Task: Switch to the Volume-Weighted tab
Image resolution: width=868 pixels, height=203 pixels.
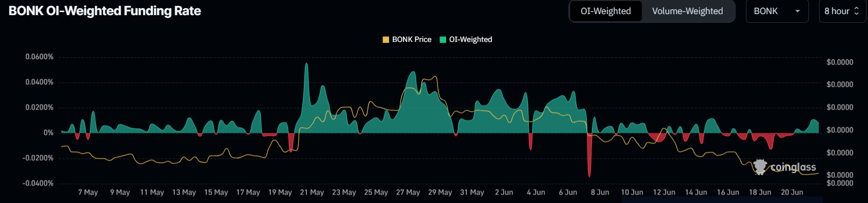Action: [x=687, y=11]
